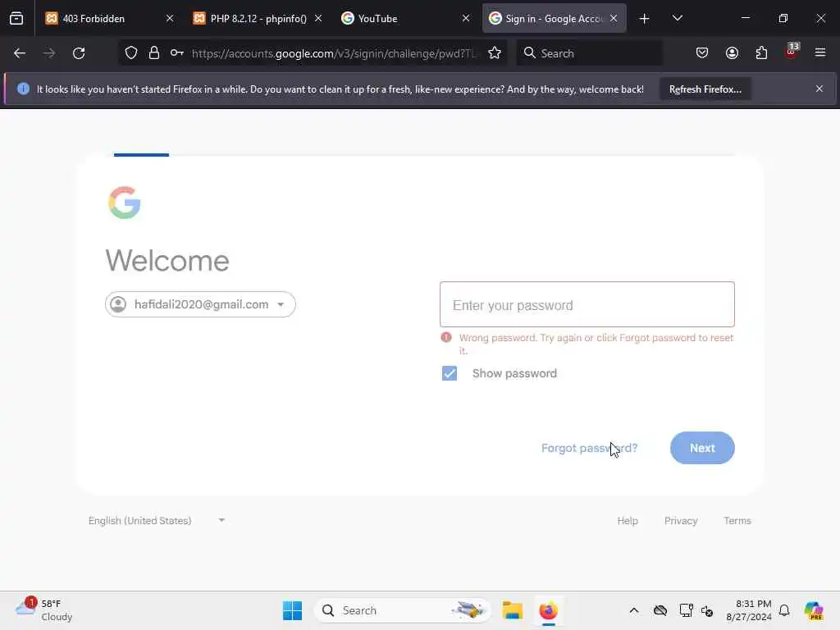Click taskbar Search box
Screen dimensions: 840x630
click(x=402, y=610)
